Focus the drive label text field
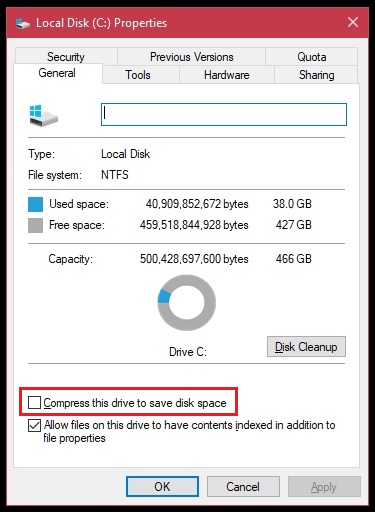 224,114
